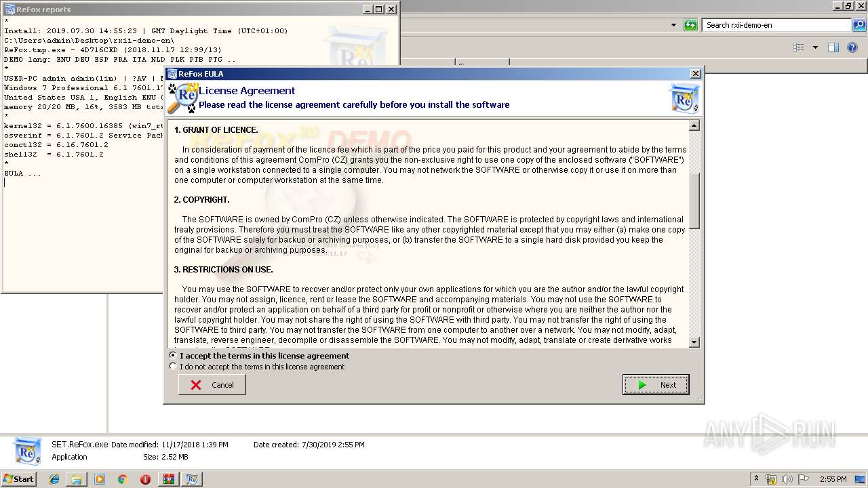Maximize the ReFox reports window

378,9
